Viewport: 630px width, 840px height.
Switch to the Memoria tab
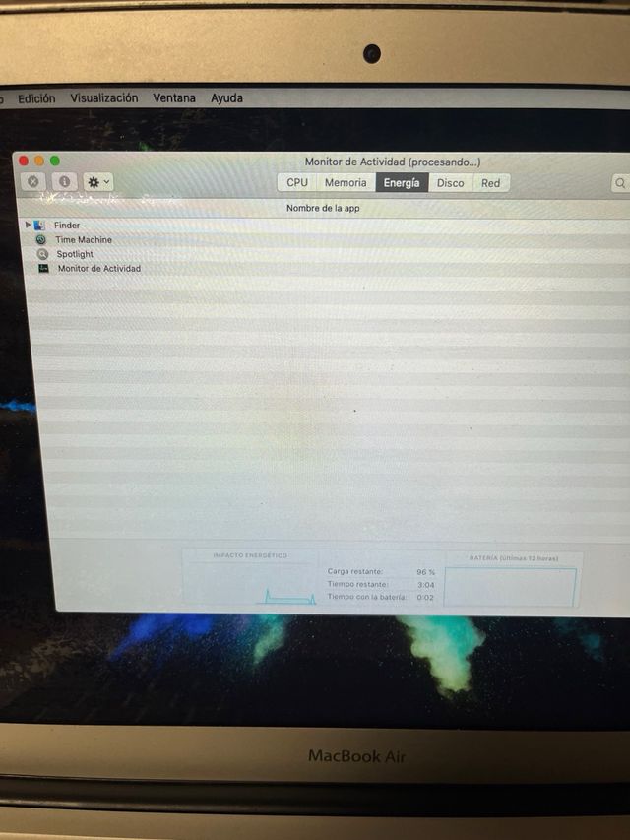tap(346, 183)
